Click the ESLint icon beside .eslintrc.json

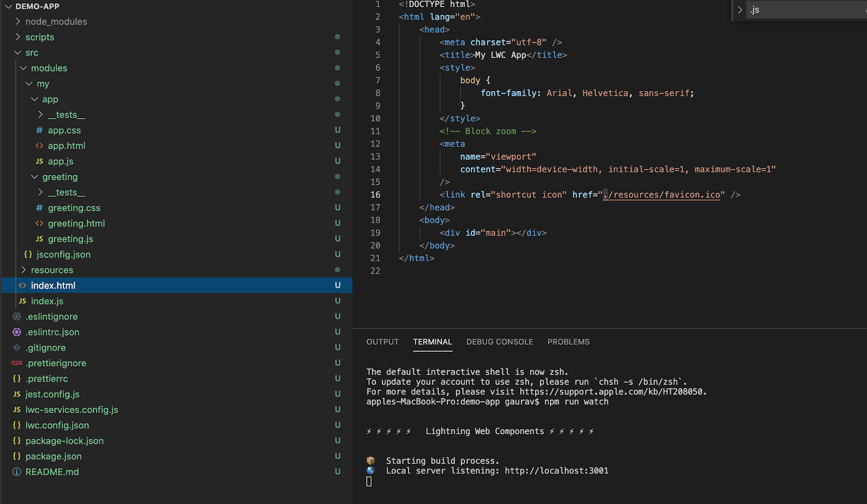(x=17, y=332)
